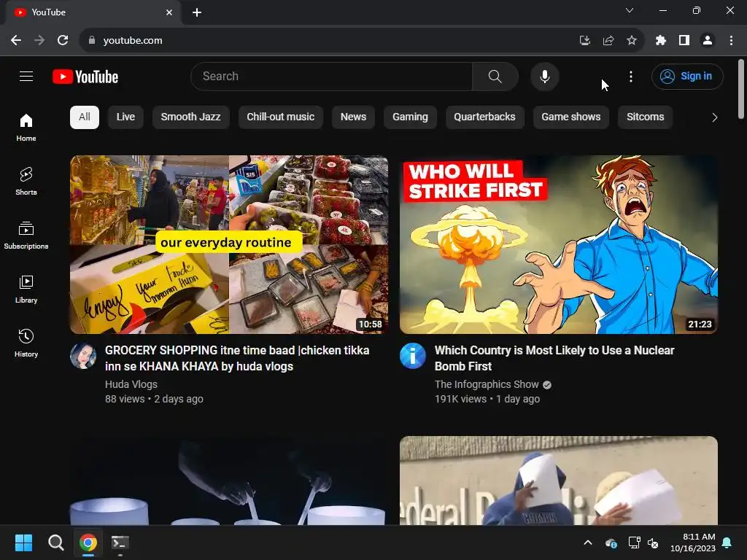View site information lock icon
The image size is (747, 560).
[92, 41]
